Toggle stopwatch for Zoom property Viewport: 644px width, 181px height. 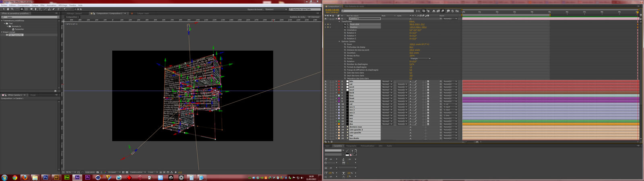click(345, 44)
